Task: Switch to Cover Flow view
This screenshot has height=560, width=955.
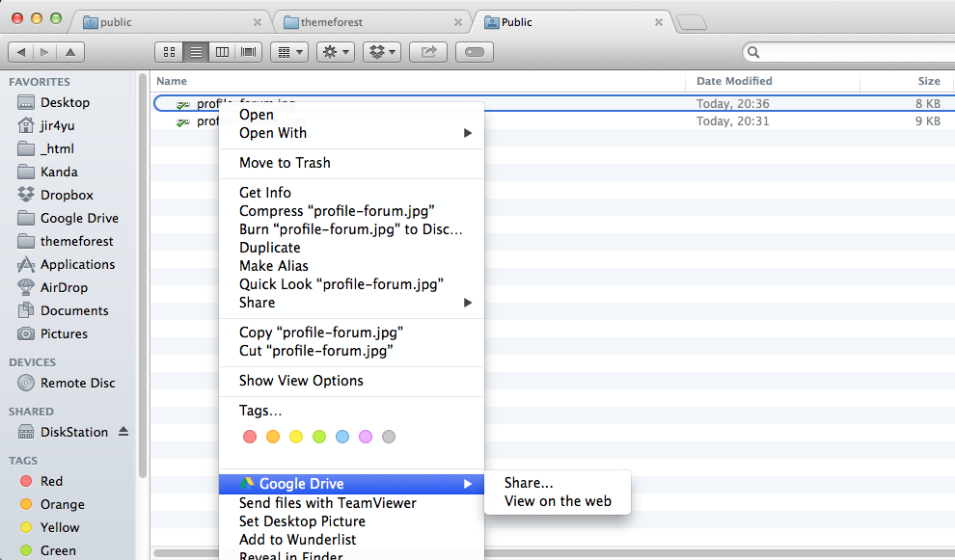Action: coord(249,52)
